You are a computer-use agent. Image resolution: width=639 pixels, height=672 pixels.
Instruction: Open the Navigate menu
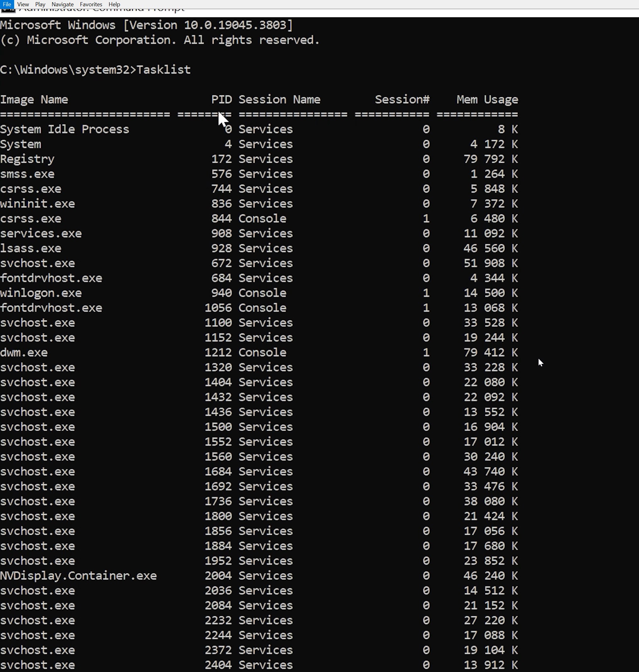[62, 4]
